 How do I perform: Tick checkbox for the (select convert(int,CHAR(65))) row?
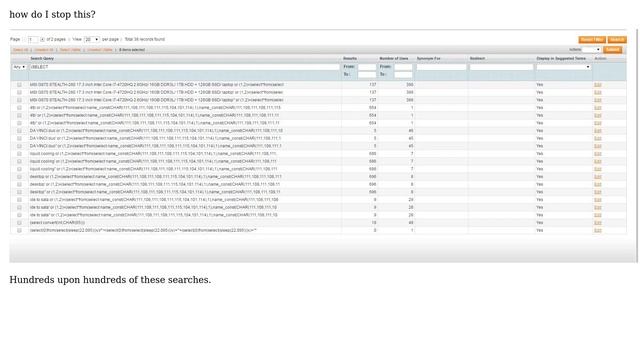pyautogui.click(x=19, y=223)
